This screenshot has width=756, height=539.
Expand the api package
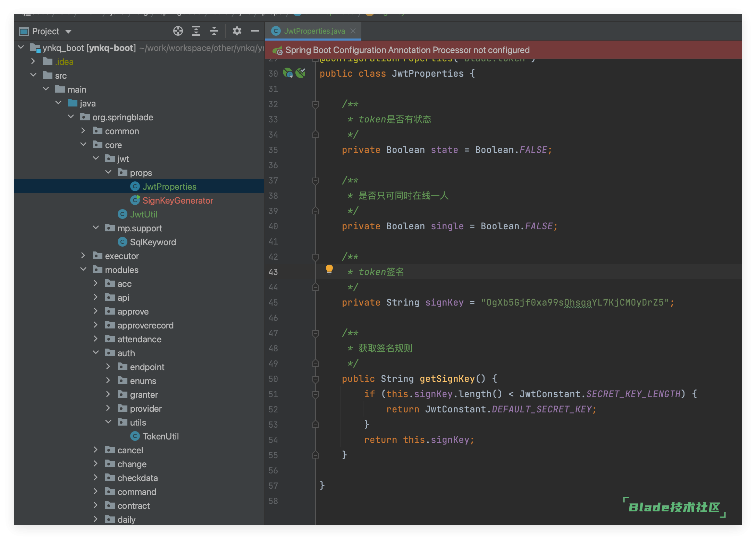96,297
